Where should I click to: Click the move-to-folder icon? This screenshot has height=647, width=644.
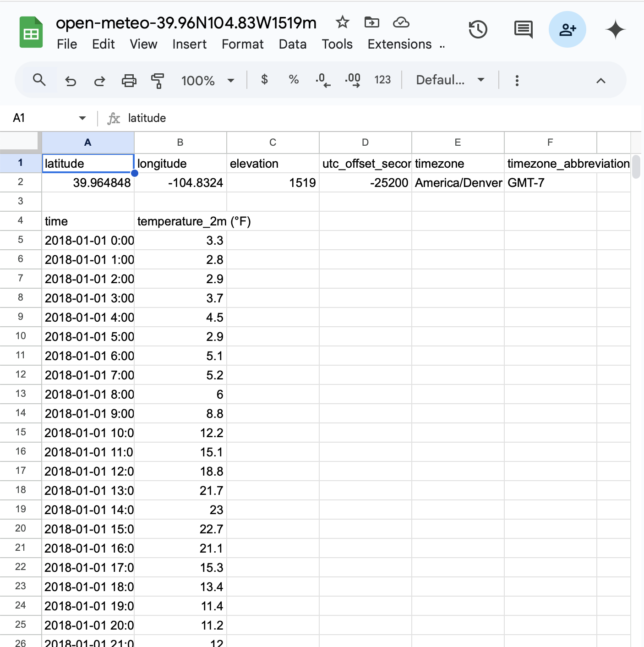tap(371, 22)
